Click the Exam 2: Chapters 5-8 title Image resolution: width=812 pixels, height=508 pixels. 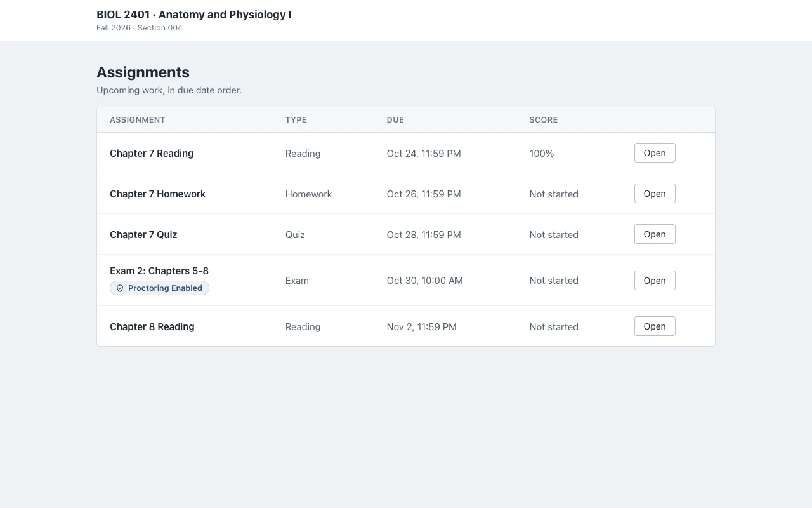click(x=159, y=271)
